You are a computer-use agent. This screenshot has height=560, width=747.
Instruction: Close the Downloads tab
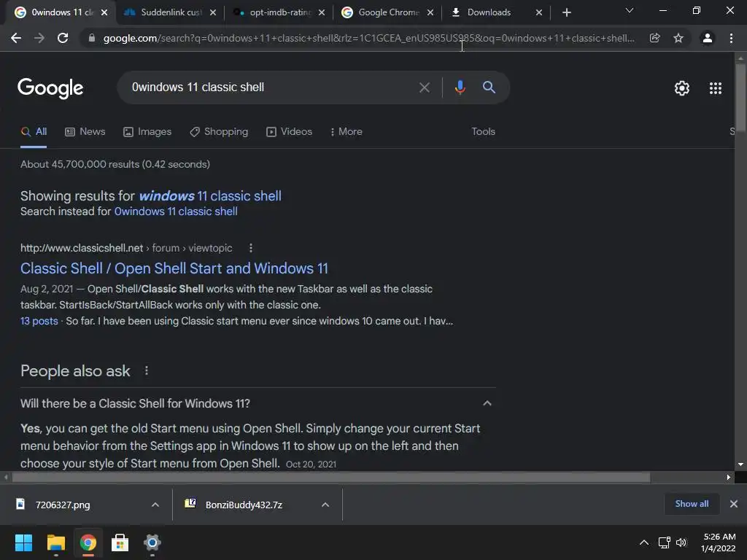[539, 12]
